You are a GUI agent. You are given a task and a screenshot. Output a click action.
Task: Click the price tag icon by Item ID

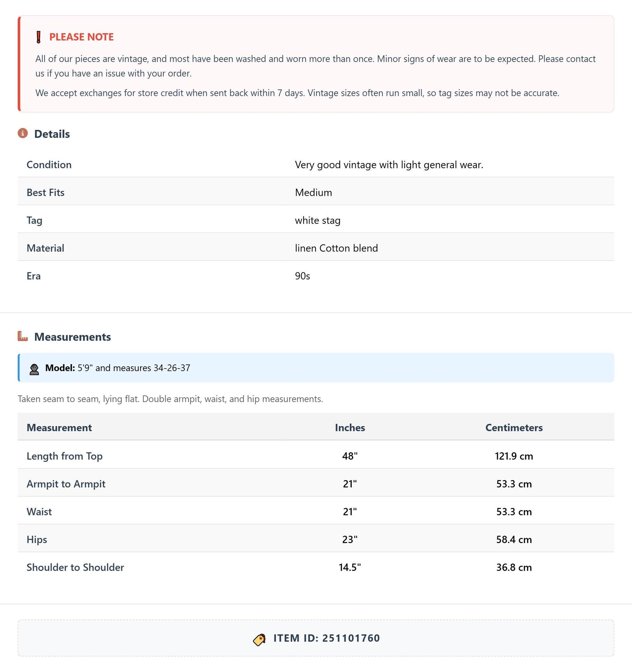coord(259,639)
